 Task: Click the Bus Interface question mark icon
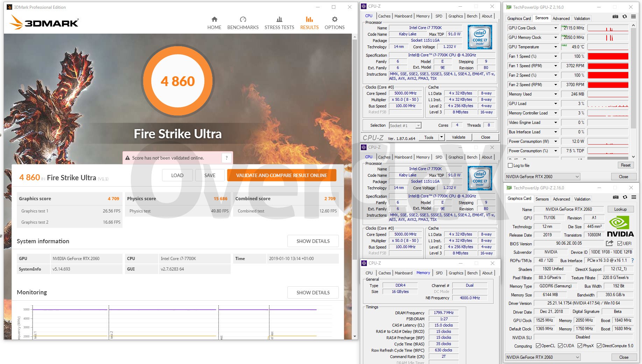click(x=633, y=260)
